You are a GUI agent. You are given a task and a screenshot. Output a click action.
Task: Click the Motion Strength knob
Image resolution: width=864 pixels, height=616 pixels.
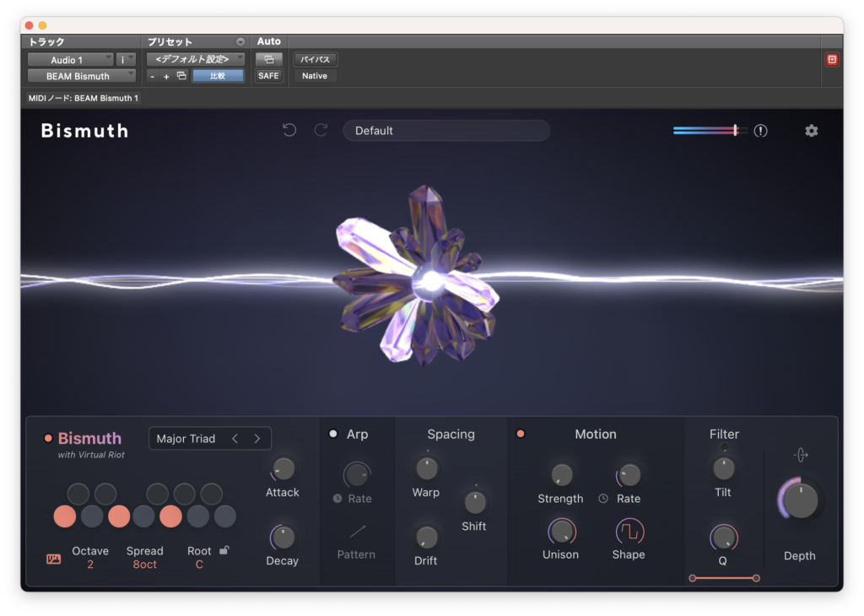pyautogui.click(x=561, y=475)
